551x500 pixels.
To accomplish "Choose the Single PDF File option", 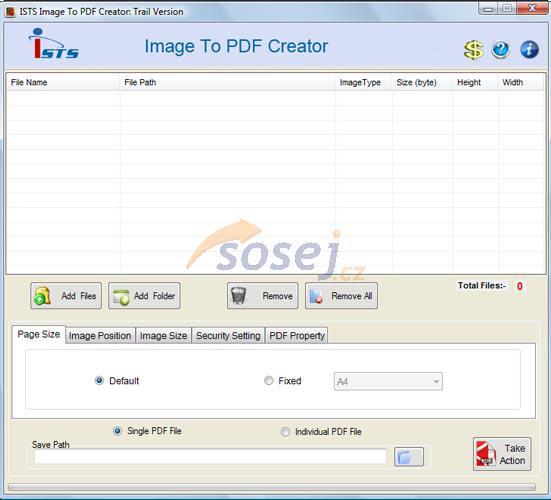I will coord(117,431).
